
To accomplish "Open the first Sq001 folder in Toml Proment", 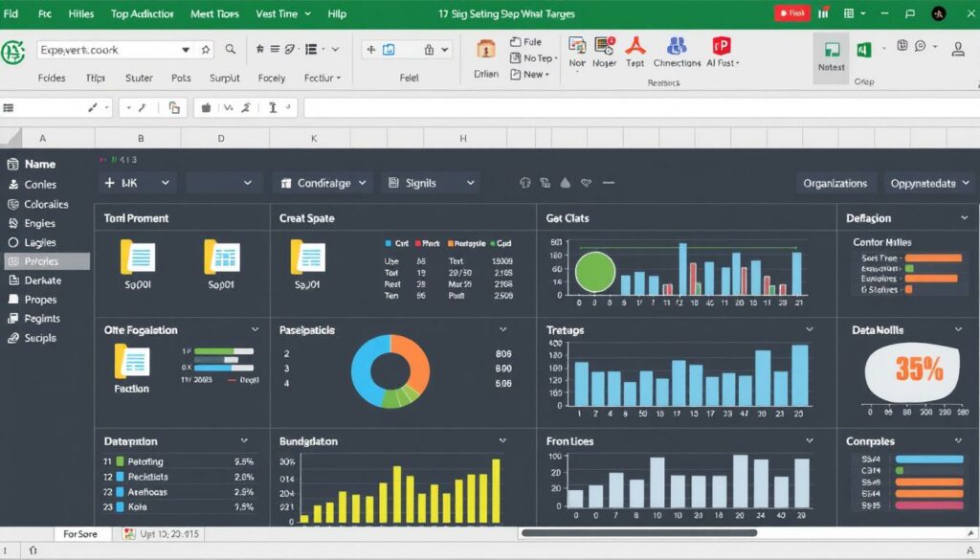I will tap(138, 257).
